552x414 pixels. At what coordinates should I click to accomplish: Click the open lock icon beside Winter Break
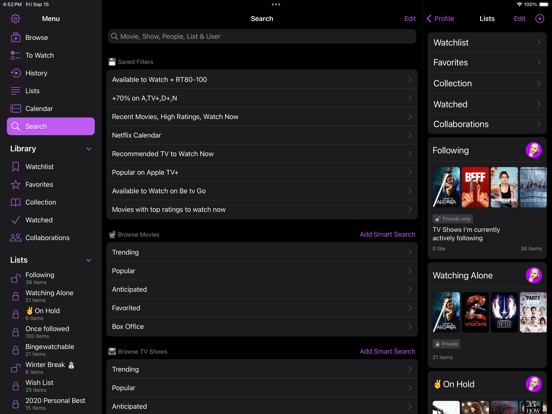click(15, 368)
